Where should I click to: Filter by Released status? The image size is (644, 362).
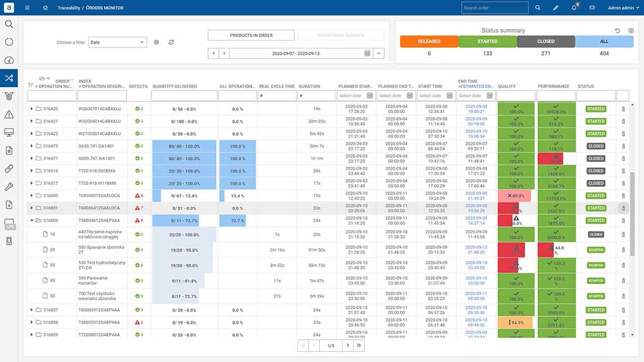pyautogui.click(x=429, y=41)
